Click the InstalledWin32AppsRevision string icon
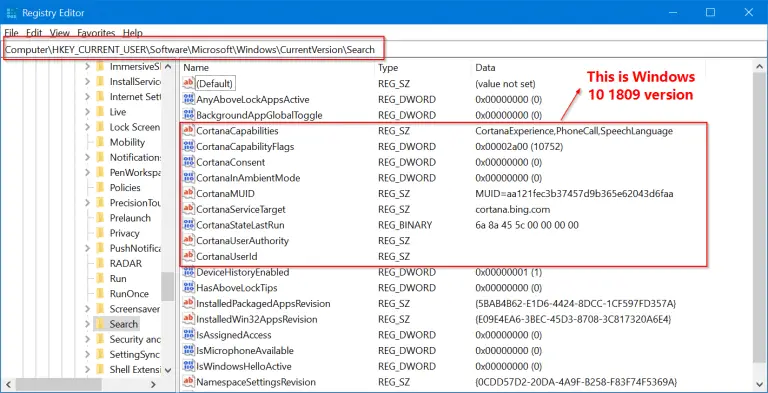768x393 pixels. [189, 319]
